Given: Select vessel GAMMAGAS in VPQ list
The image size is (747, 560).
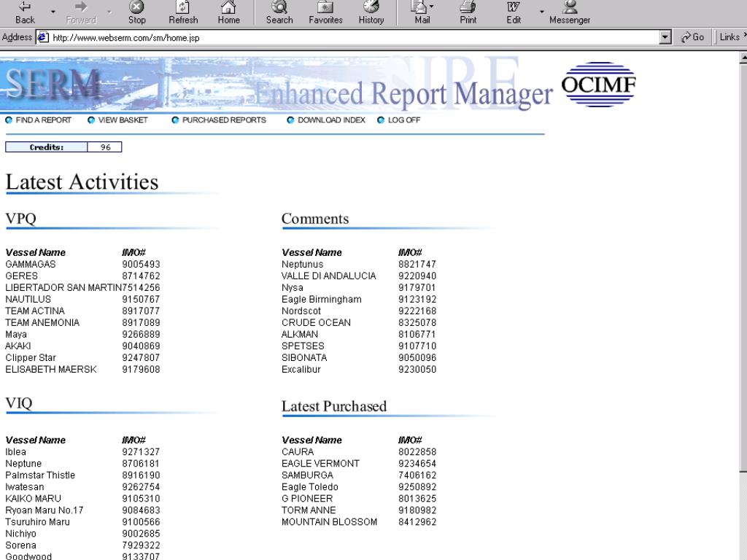Looking at the screenshot, I should pos(31,264).
